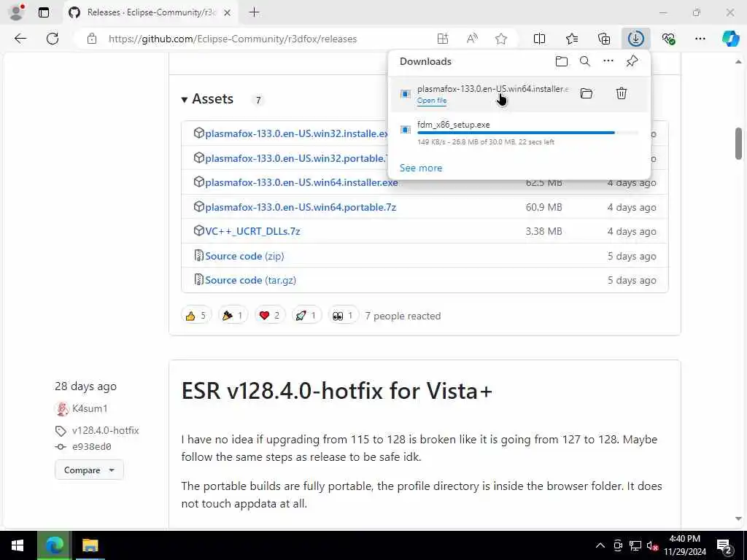Download Source code zip
Viewport: 747px width, 560px height.
(x=244, y=256)
